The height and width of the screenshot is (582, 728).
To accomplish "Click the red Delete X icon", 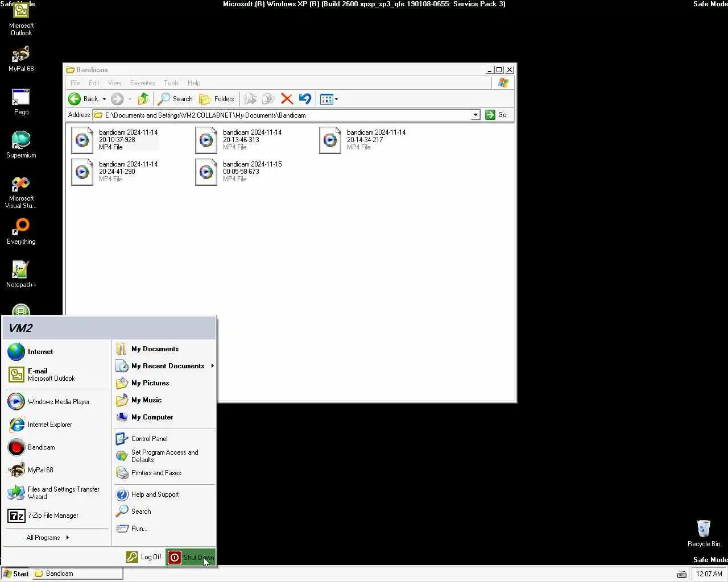I will tap(287, 99).
